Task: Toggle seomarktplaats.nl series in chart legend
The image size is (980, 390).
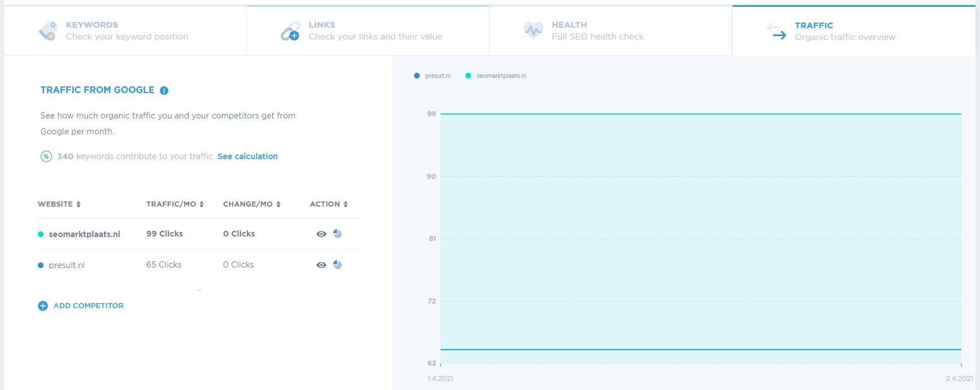Action: click(x=496, y=76)
